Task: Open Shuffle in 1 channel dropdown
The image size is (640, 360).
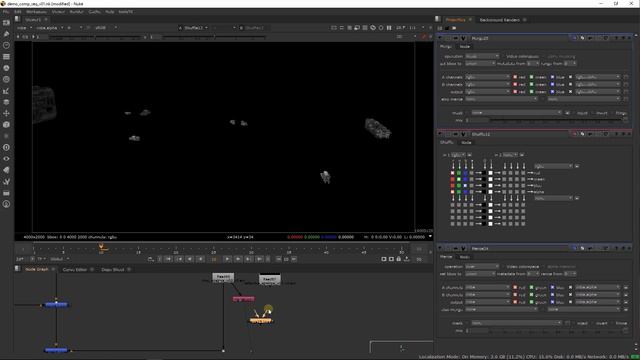Action: point(458,155)
